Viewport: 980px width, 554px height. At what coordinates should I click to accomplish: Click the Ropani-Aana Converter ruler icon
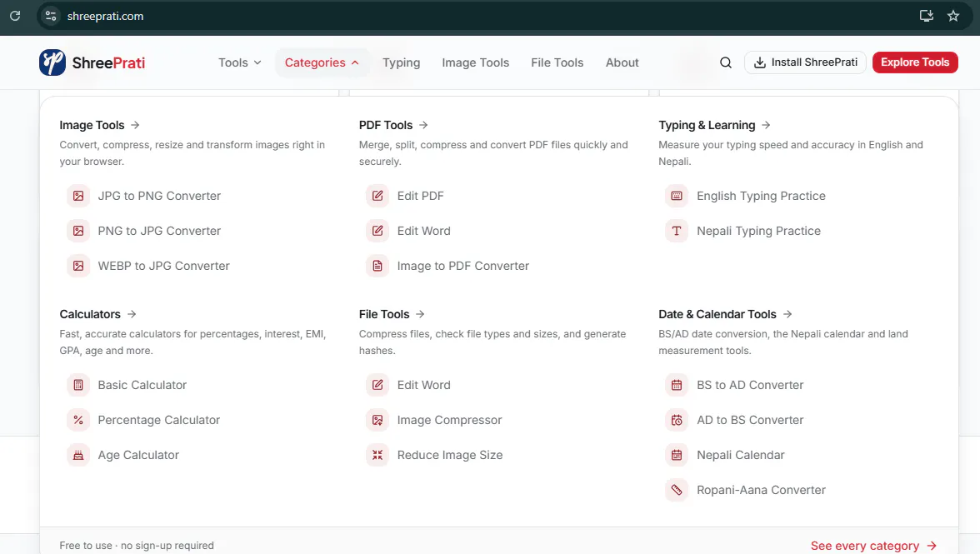677,491
